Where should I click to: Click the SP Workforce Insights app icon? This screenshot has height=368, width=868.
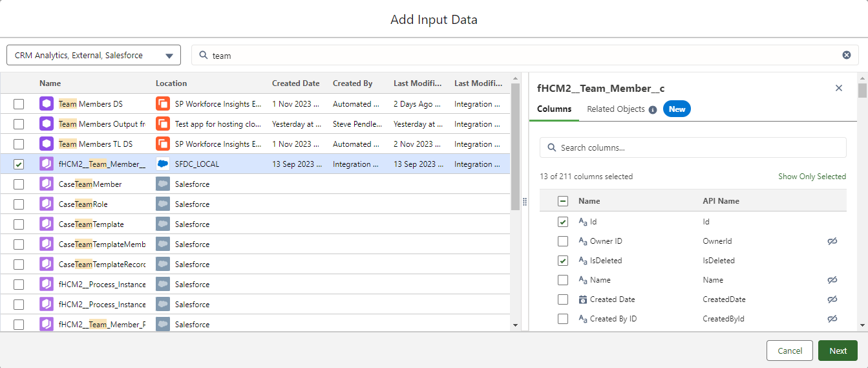point(163,104)
